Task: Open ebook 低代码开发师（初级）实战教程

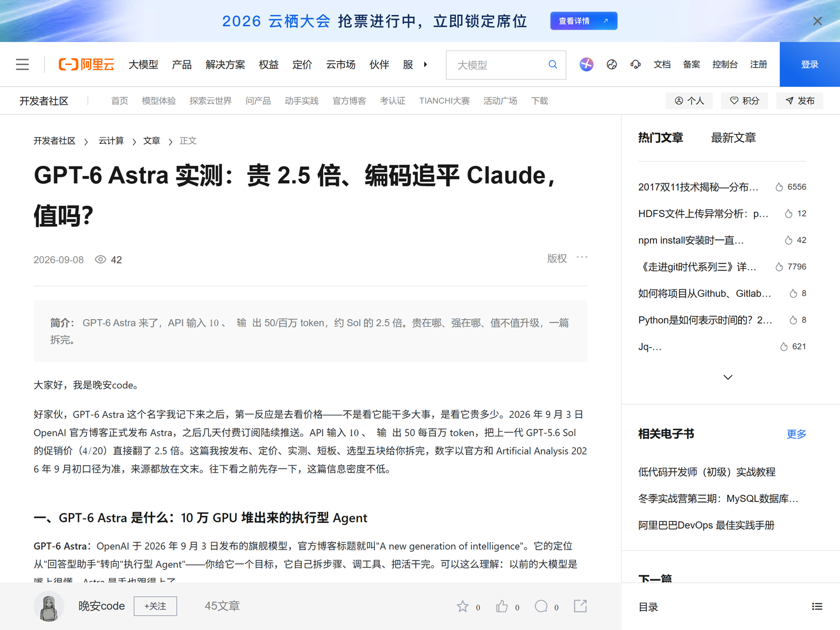Action: (707, 472)
